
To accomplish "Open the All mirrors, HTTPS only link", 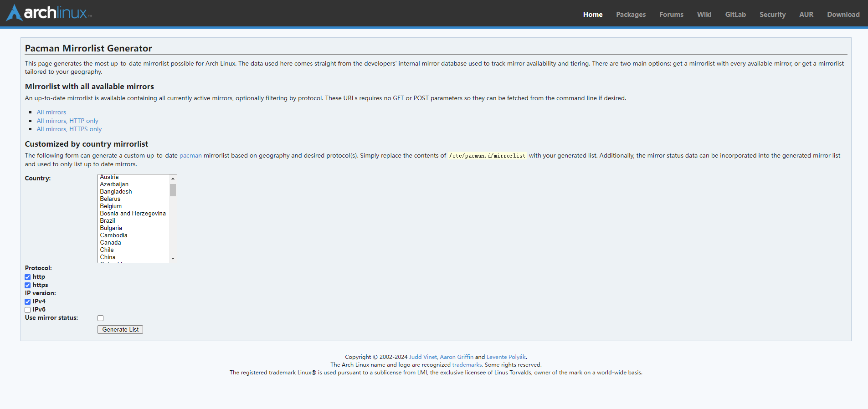I will (69, 129).
